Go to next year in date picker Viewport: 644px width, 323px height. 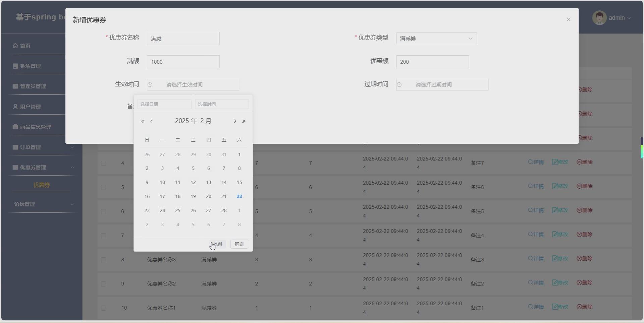(x=244, y=121)
